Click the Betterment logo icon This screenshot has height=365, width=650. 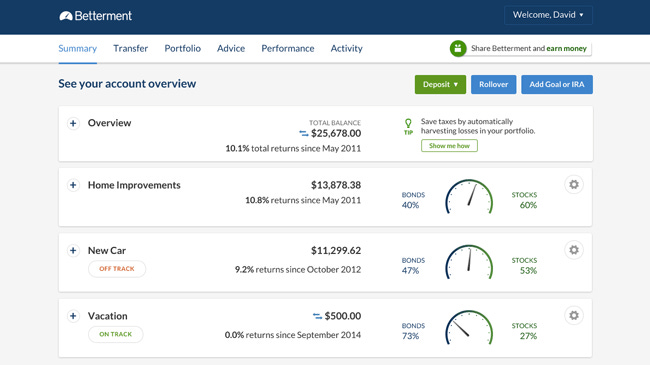point(66,16)
